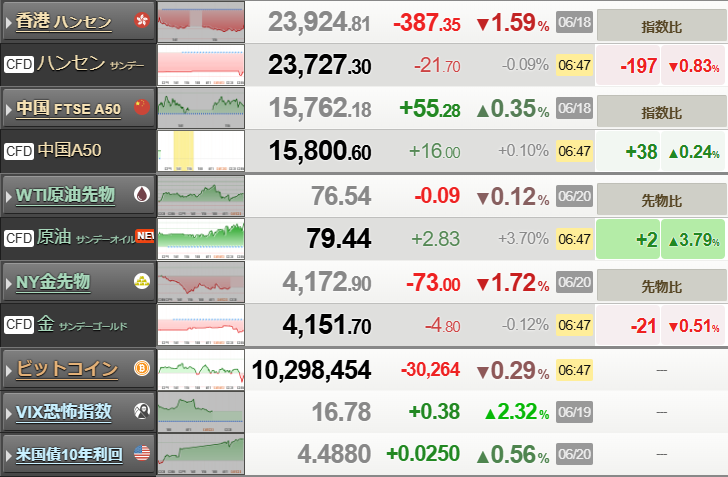Open the WTI原油先物 mini chart

pos(201,196)
